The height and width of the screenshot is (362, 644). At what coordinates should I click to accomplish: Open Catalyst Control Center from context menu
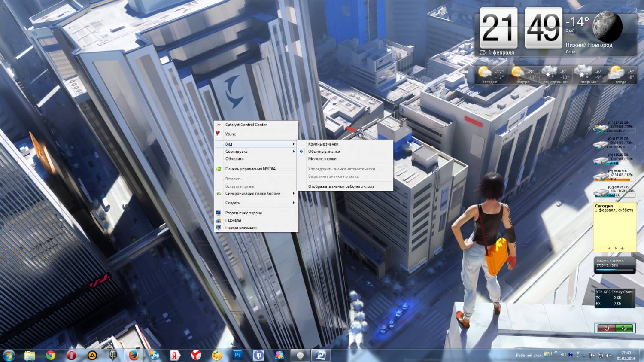pyautogui.click(x=256, y=125)
